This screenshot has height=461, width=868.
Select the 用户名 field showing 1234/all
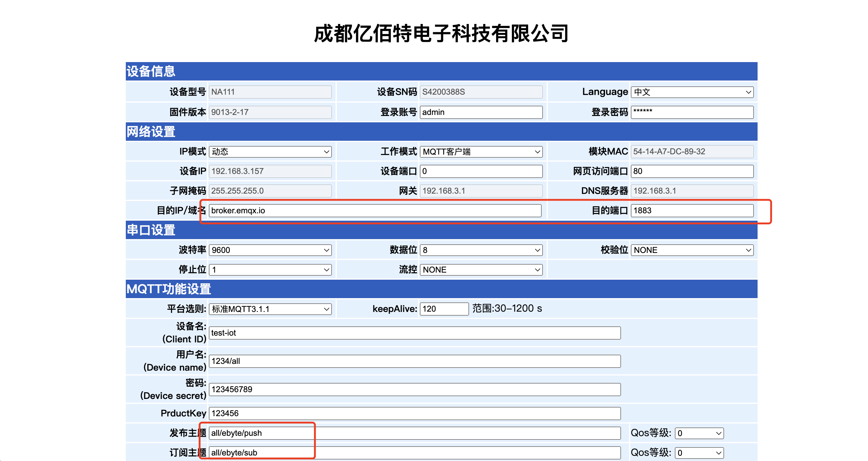point(414,361)
